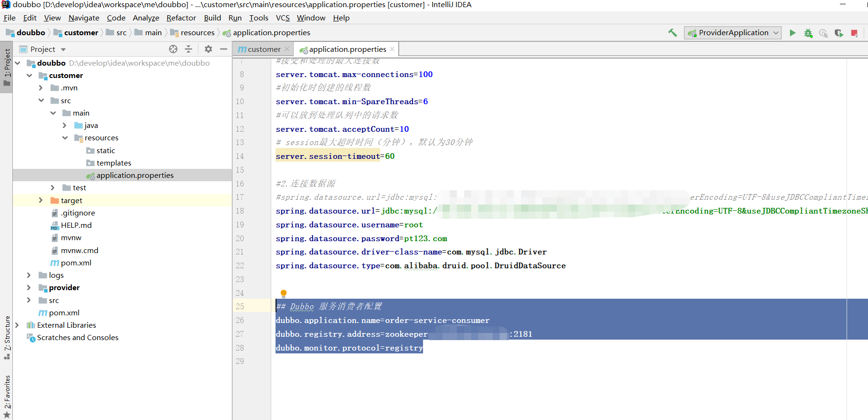This screenshot has width=868, height=420.
Task: Open the VCS menu
Action: pyautogui.click(x=283, y=18)
